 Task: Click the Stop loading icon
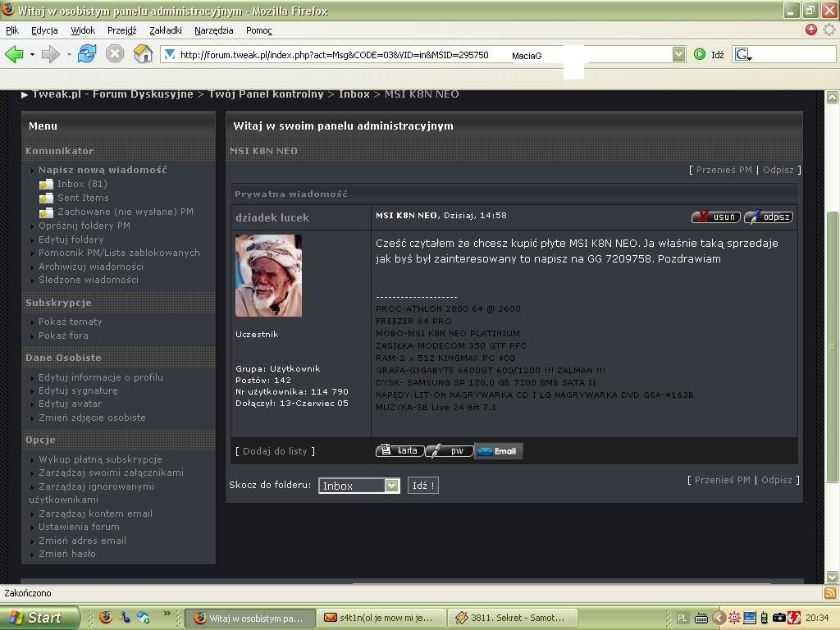(115, 54)
